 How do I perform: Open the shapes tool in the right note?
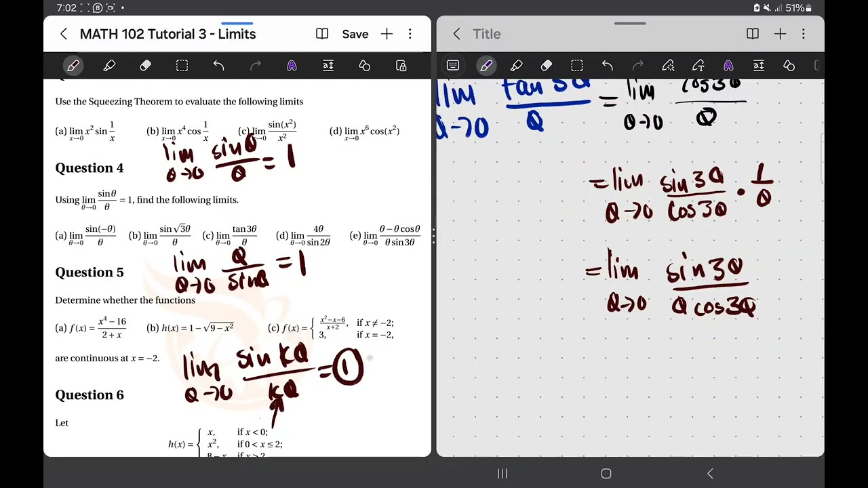789,66
